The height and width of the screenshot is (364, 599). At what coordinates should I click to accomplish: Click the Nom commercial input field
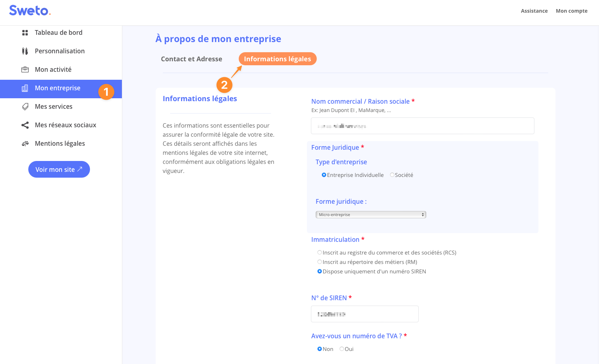click(422, 126)
